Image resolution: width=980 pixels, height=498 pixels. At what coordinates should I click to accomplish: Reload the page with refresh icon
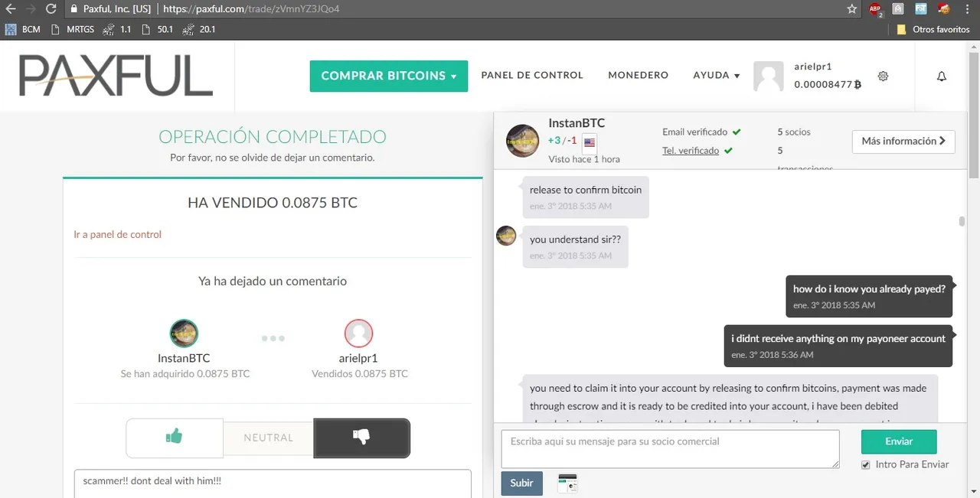point(51,9)
